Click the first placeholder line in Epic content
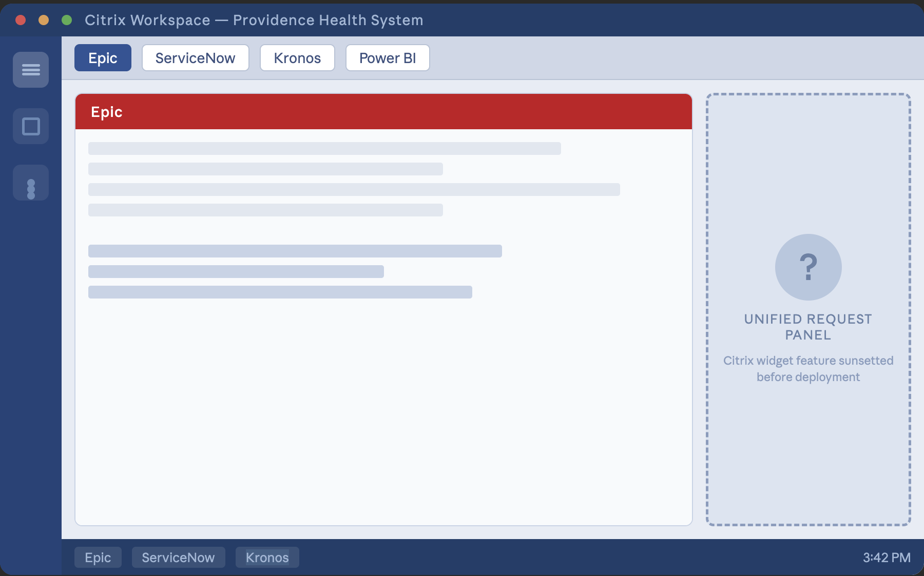924x576 pixels. (324, 149)
